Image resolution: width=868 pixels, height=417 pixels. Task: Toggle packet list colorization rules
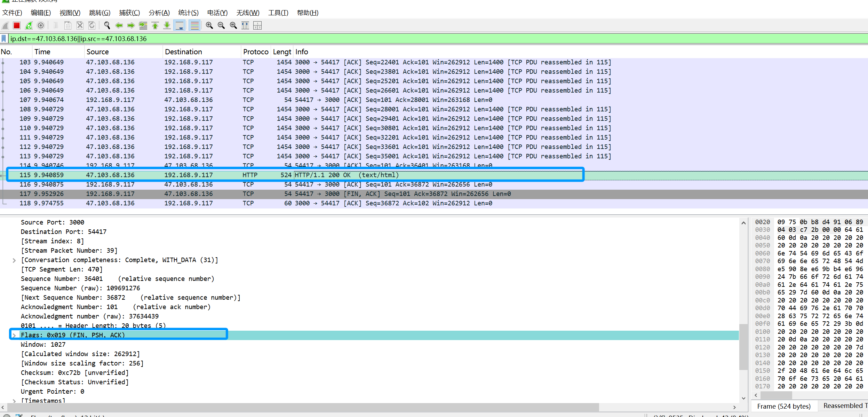[x=194, y=25]
